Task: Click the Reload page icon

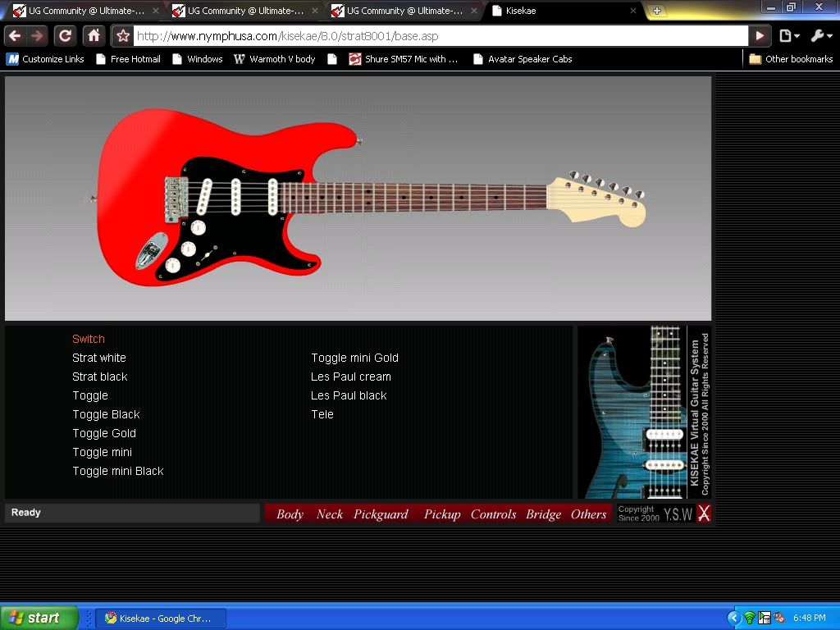Action: pos(65,36)
